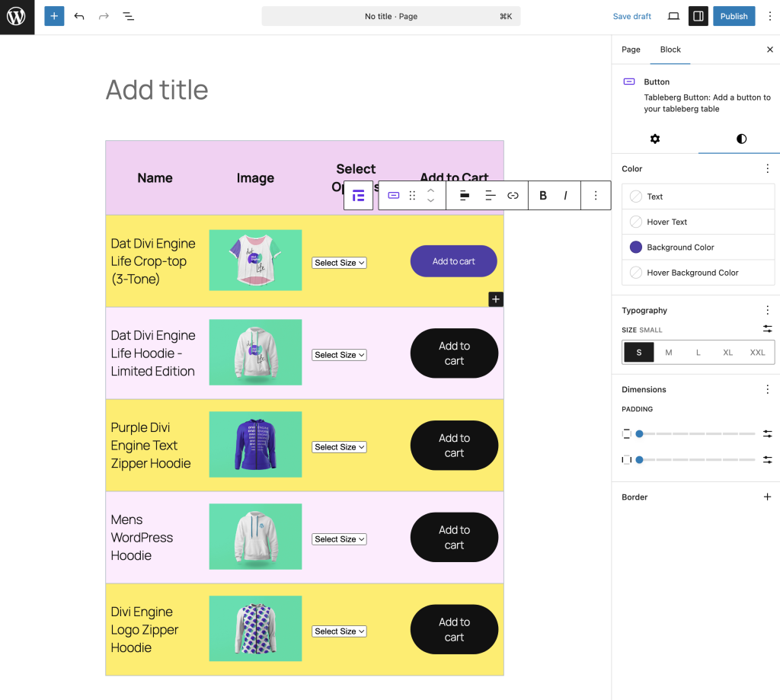The height and width of the screenshot is (700, 780).
Task: Open Select Size dropdown for Limited Edition Hoodie
Action: (x=339, y=355)
